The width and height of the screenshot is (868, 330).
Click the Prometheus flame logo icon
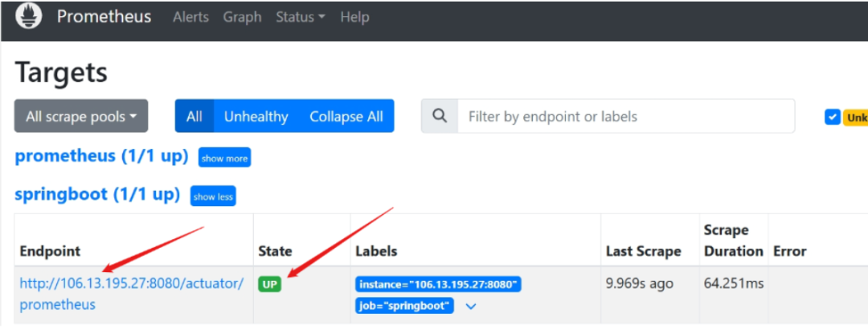coord(29,17)
